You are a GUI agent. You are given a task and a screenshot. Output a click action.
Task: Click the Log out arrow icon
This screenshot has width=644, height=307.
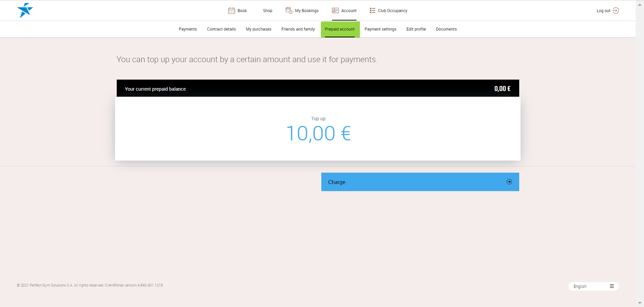coord(615,11)
